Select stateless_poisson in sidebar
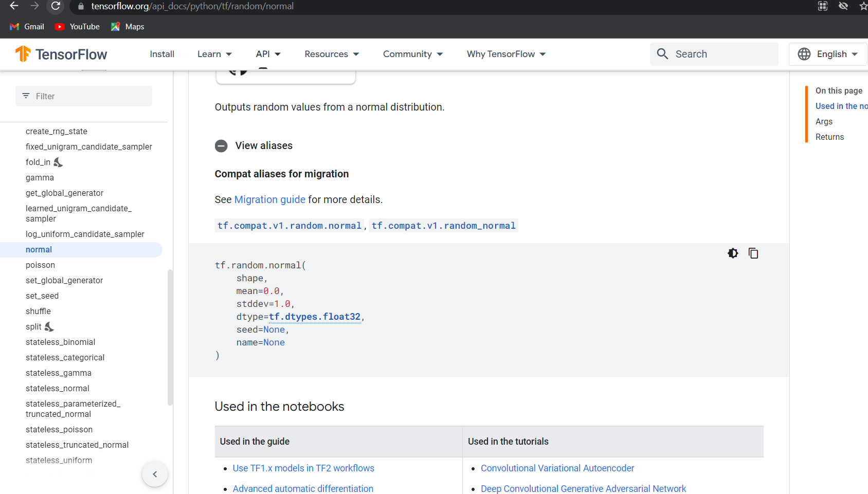This screenshot has height=494, width=868. (59, 430)
